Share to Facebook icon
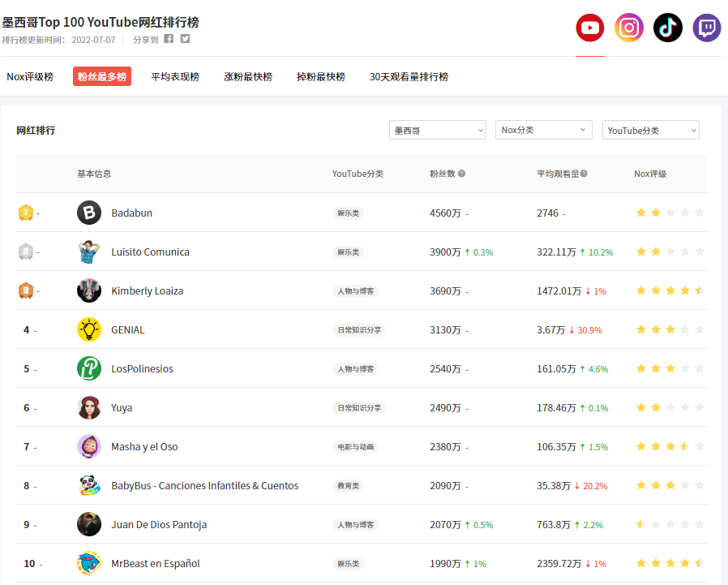 coord(169,39)
